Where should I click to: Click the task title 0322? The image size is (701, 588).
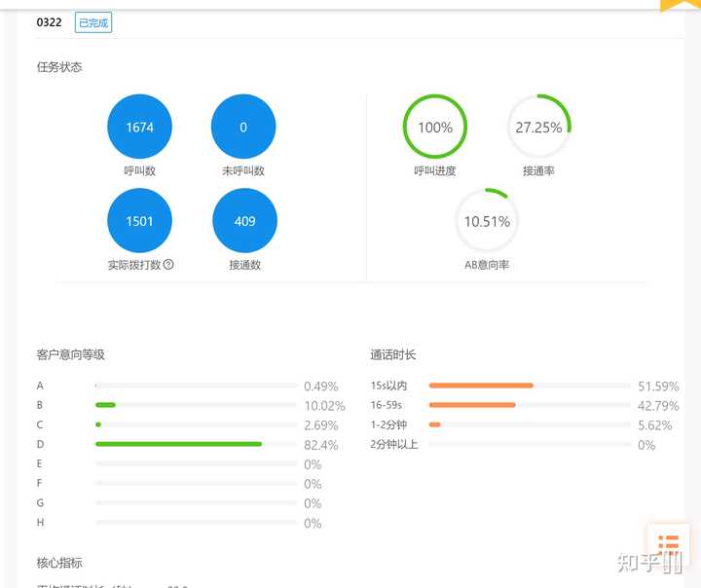(x=50, y=22)
